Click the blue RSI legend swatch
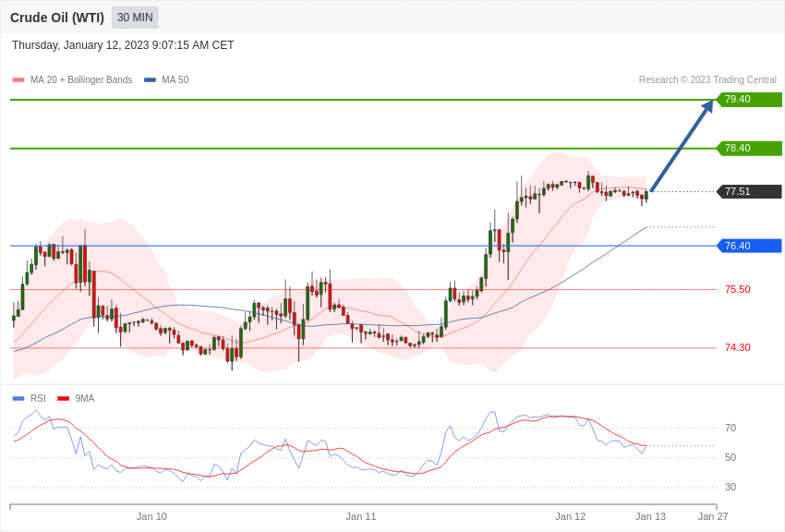This screenshot has width=785, height=532. [18, 398]
